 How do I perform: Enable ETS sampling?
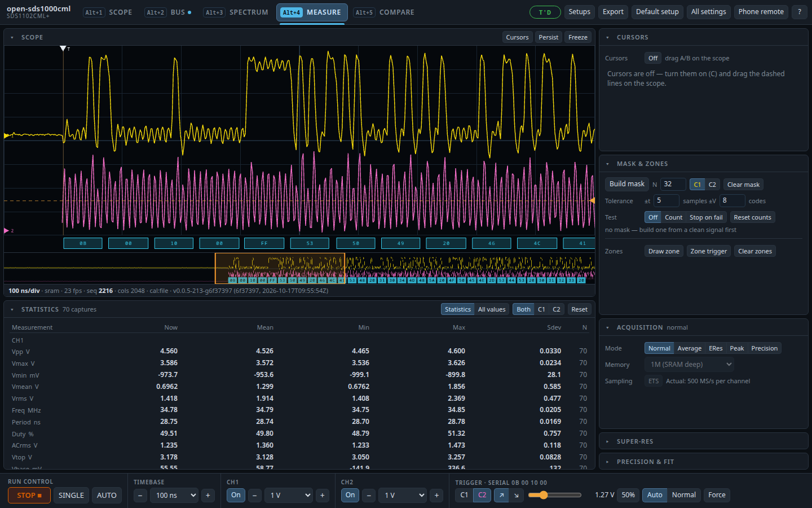point(654,381)
